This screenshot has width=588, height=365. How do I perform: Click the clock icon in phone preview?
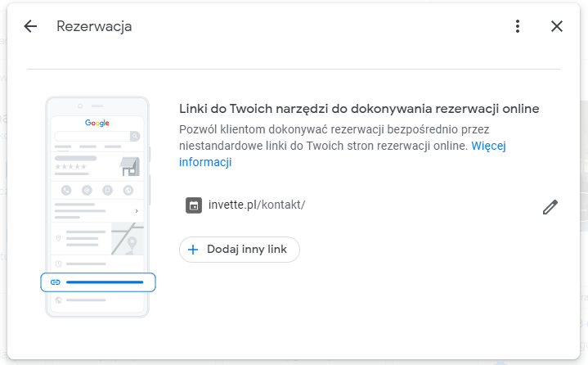tap(59, 264)
